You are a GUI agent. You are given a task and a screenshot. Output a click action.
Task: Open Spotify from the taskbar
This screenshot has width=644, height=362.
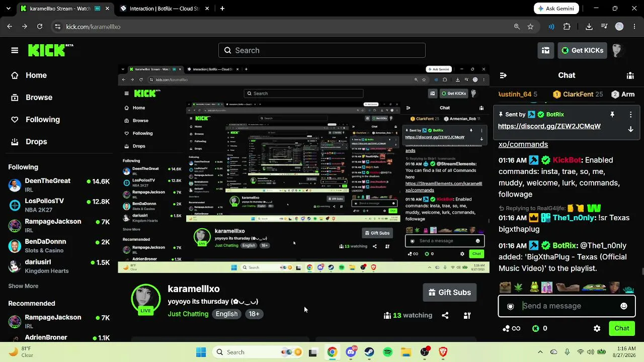pos(387,352)
